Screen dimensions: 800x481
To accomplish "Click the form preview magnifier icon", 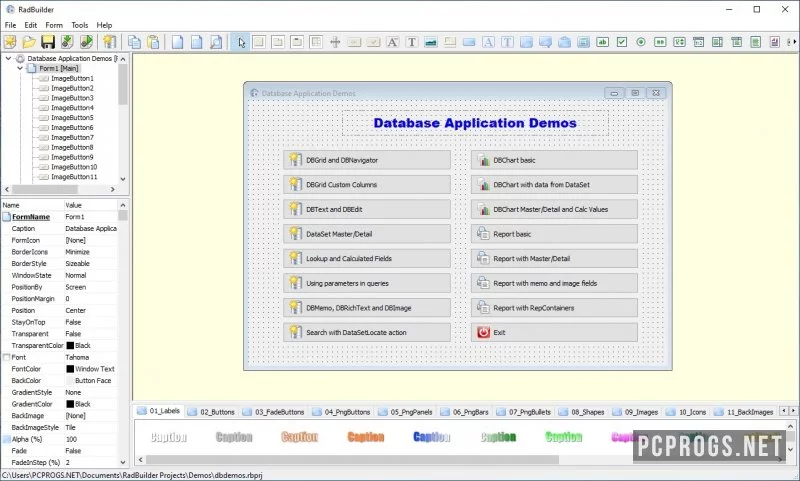I will pos(216,42).
